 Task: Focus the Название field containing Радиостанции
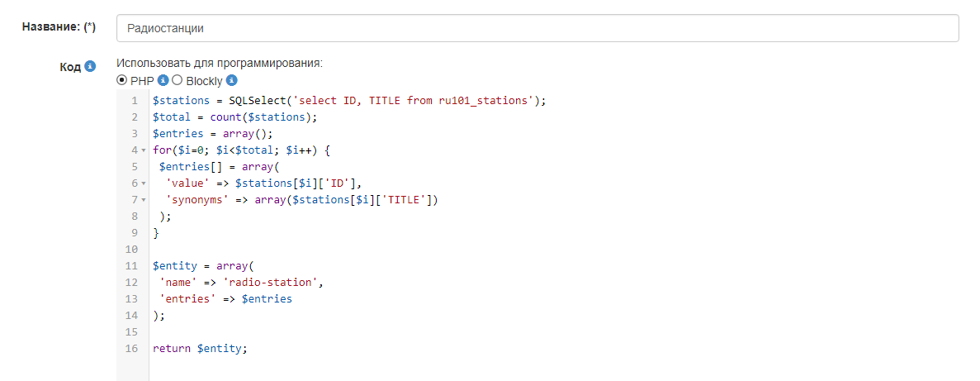pos(537,28)
